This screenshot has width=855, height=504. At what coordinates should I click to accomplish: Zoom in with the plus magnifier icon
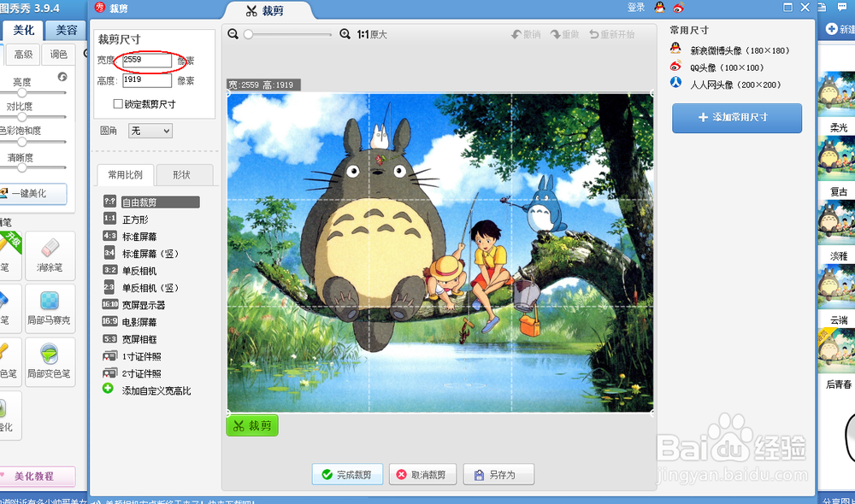[345, 34]
